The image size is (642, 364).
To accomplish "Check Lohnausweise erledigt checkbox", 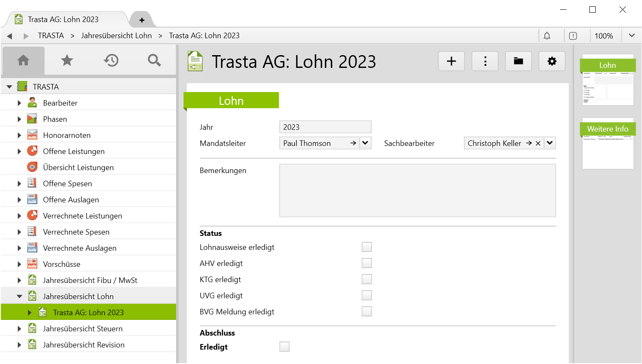I will [367, 247].
